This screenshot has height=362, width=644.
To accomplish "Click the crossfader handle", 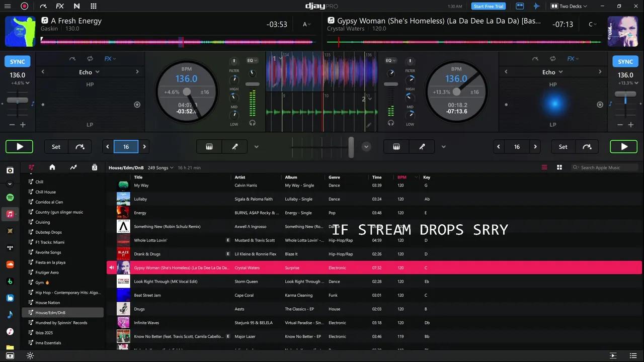I will tap(351, 147).
